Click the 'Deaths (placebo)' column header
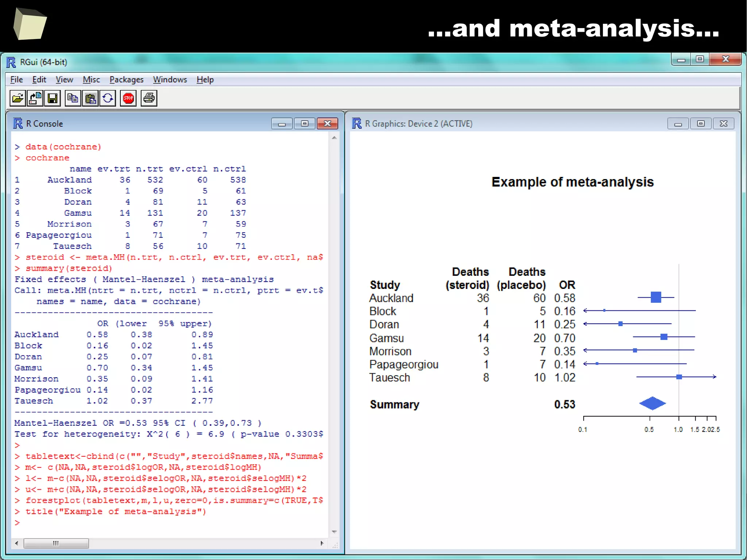The image size is (747, 560). pyautogui.click(x=521, y=278)
